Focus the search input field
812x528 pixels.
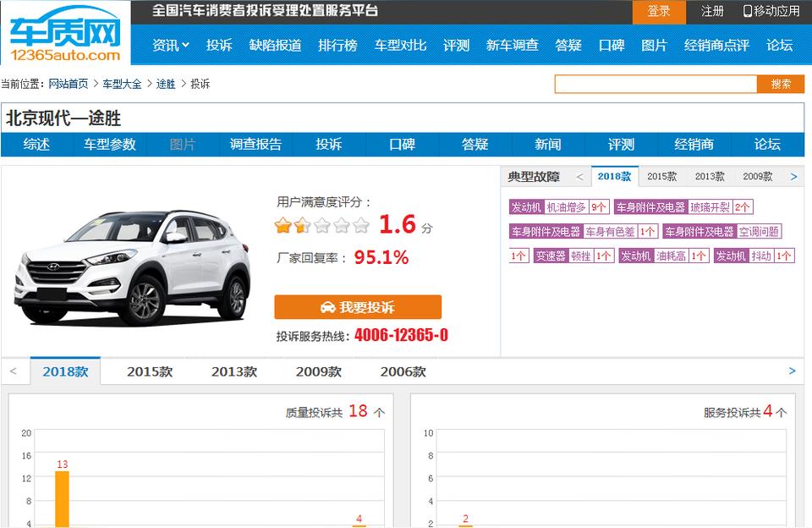coord(656,84)
